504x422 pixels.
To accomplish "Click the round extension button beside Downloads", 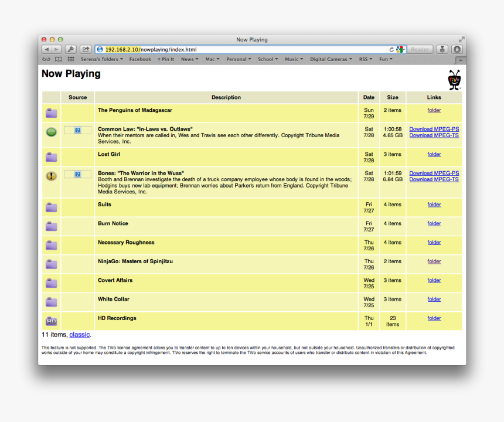I will click(457, 49).
